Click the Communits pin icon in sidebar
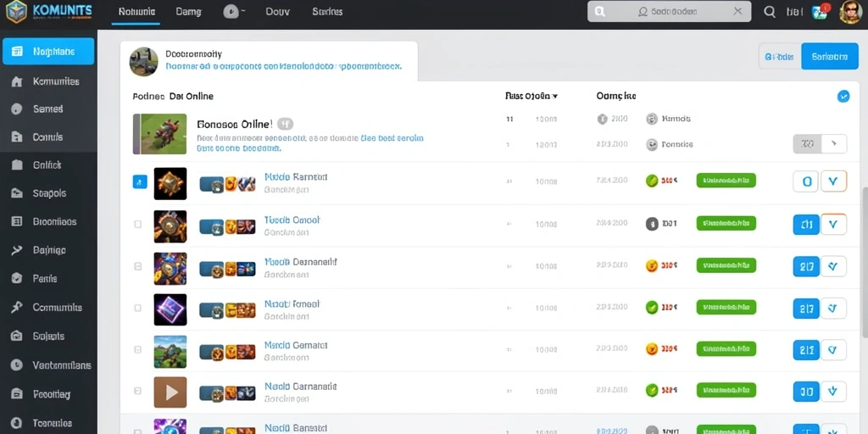 click(x=17, y=307)
